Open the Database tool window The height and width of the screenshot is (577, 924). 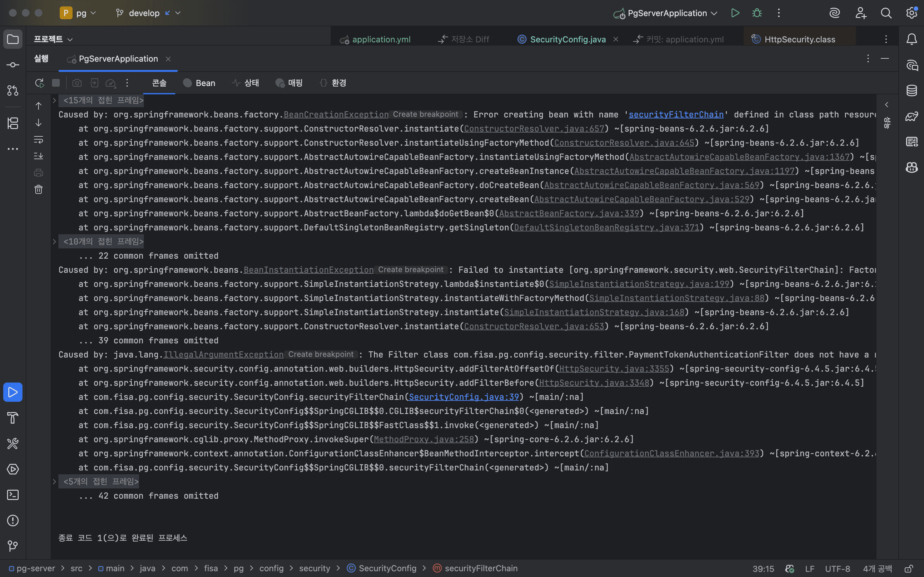(x=911, y=90)
